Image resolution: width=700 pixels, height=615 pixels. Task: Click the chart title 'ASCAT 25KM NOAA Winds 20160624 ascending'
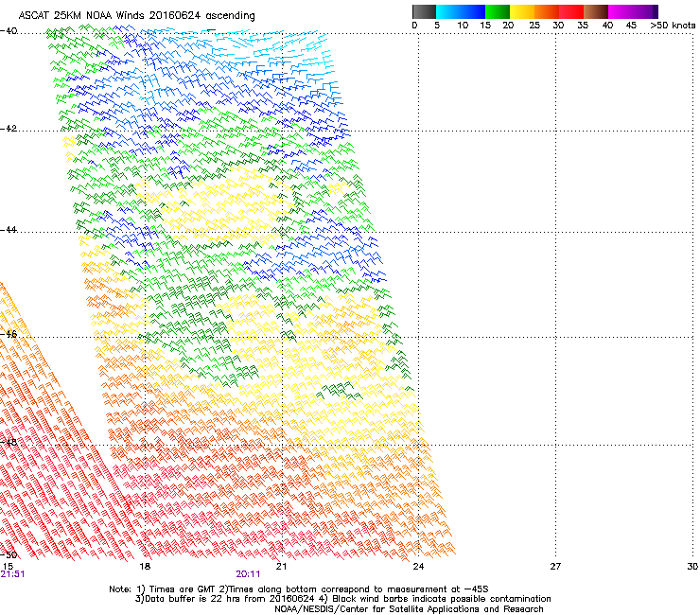(x=136, y=16)
